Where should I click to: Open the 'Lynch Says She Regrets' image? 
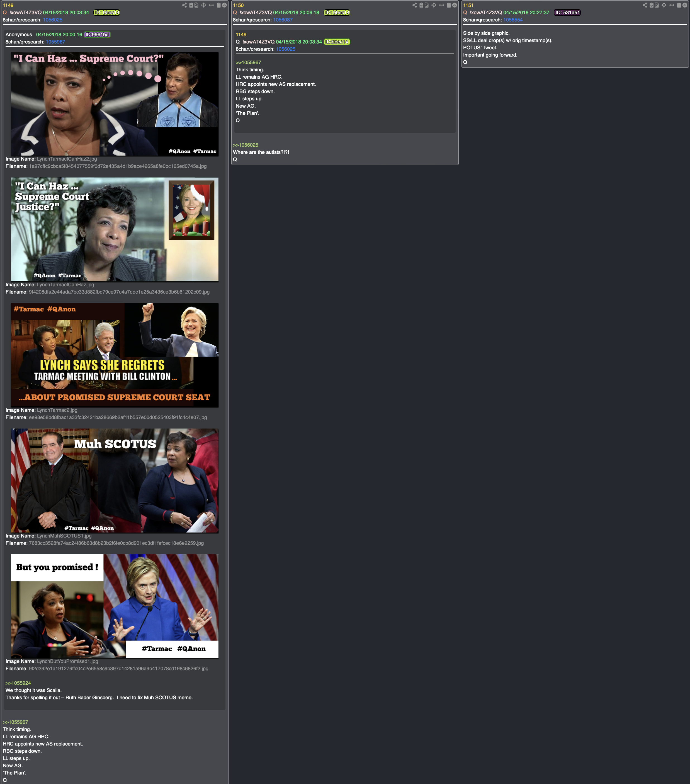[115, 355]
